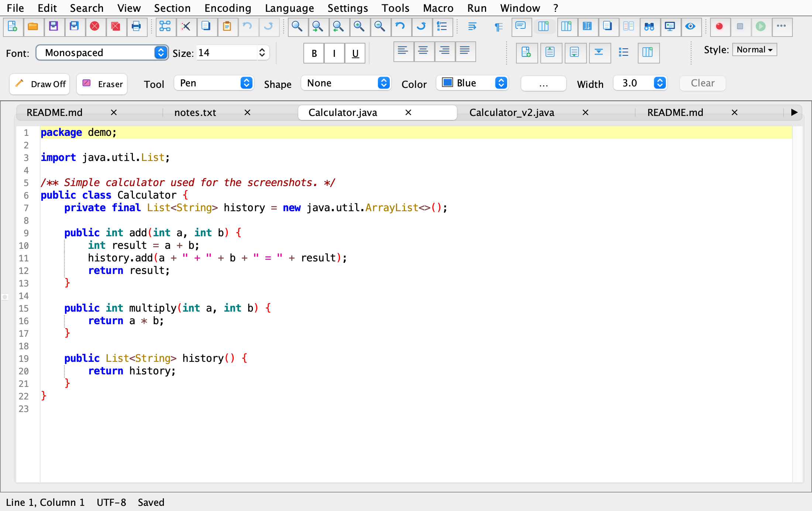The image size is (812, 511).
Task: Start macro recording with red button
Action: coord(720,27)
